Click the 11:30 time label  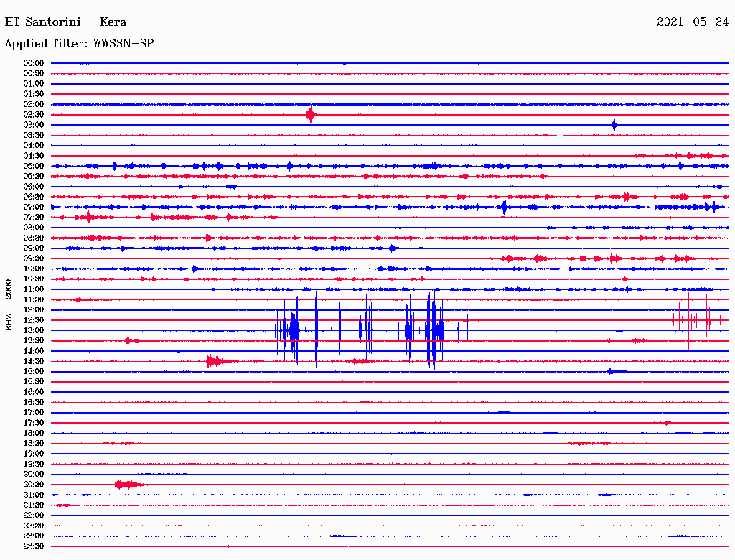[34, 299]
